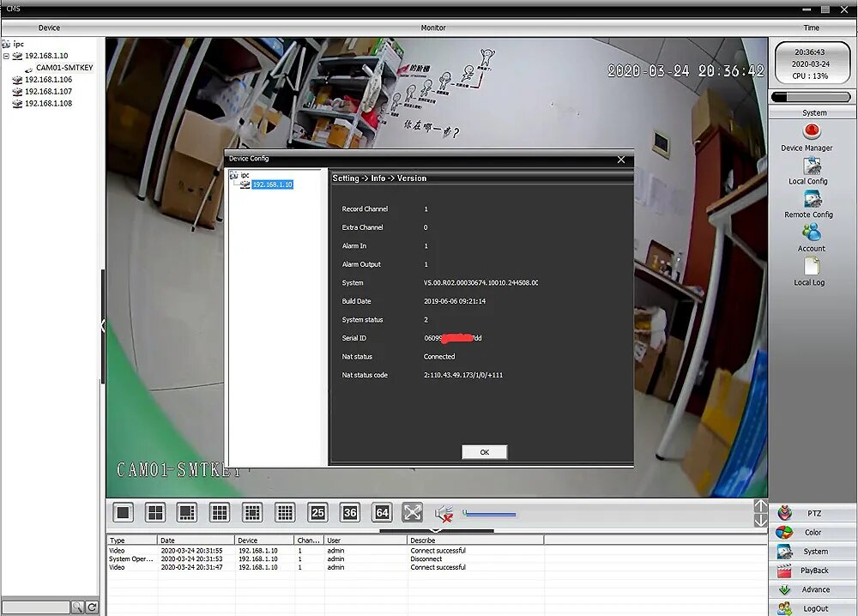
Task: Open Remote Config icon
Action: (812, 199)
